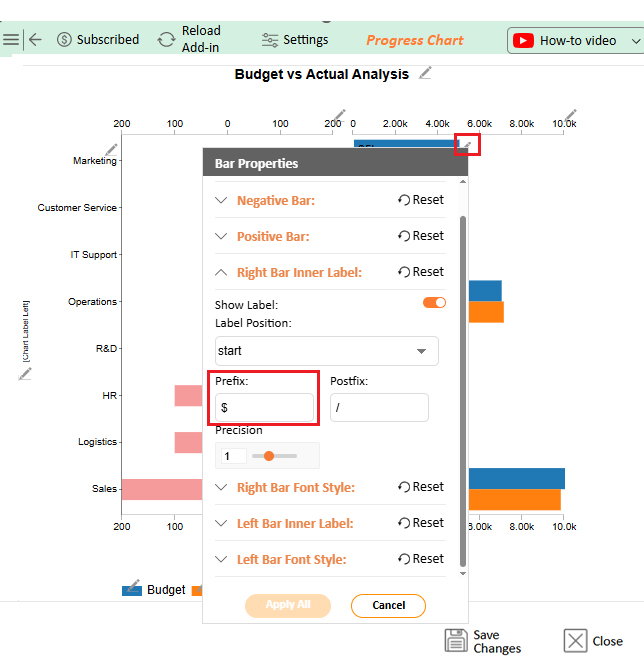Click the back arrow icon

click(x=35, y=40)
